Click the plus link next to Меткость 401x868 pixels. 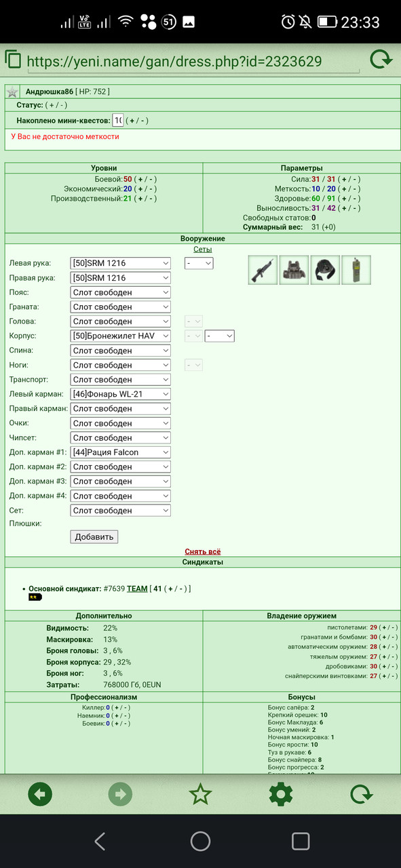343,189
